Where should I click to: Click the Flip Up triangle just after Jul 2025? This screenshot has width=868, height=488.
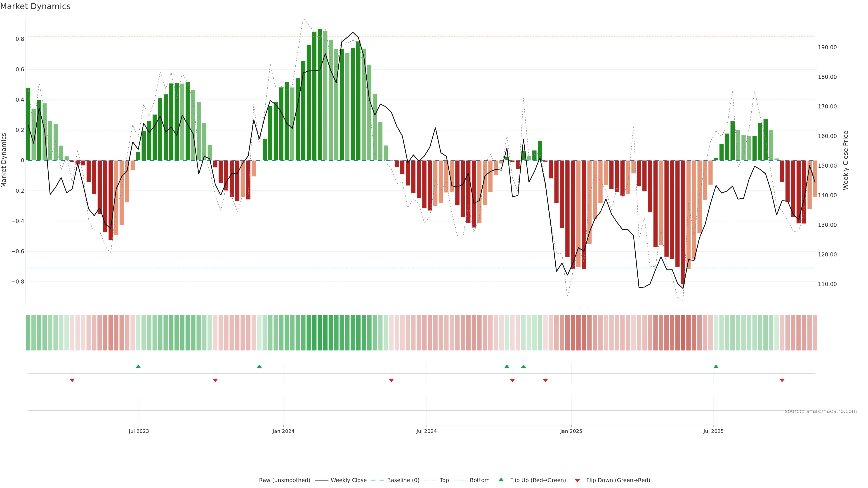coord(716,366)
